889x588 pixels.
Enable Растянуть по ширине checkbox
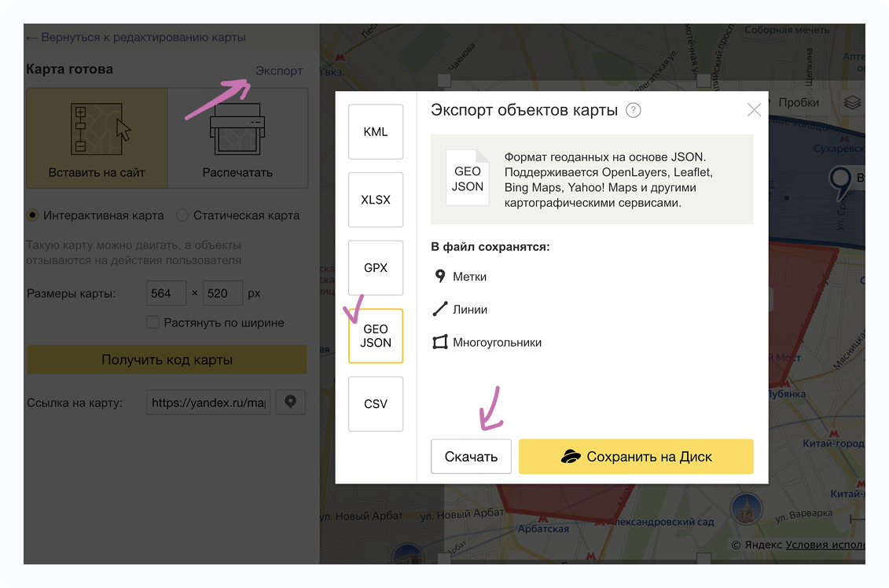pos(152,322)
